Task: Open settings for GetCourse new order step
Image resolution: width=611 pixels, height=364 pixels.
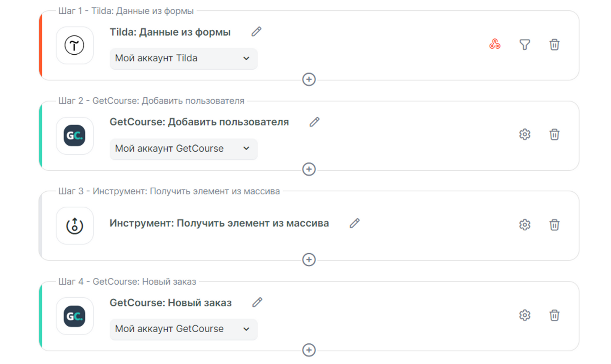Action: click(x=525, y=315)
